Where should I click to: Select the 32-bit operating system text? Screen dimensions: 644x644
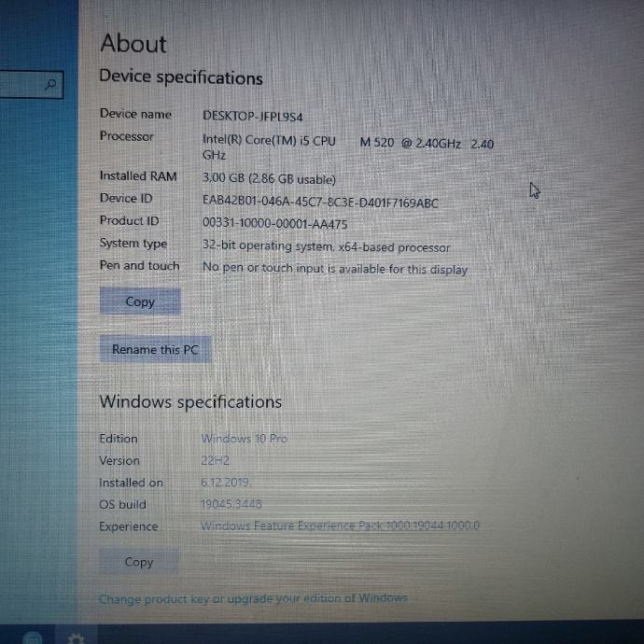(x=326, y=246)
